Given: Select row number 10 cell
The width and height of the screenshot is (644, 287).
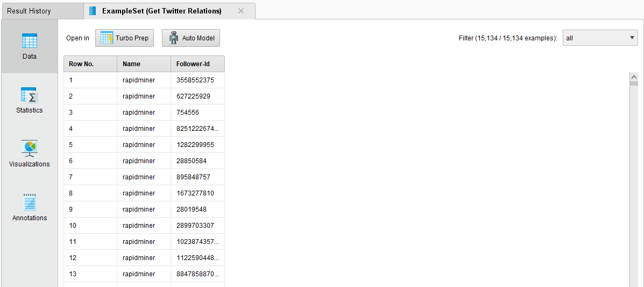Looking at the screenshot, I should point(73,226).
